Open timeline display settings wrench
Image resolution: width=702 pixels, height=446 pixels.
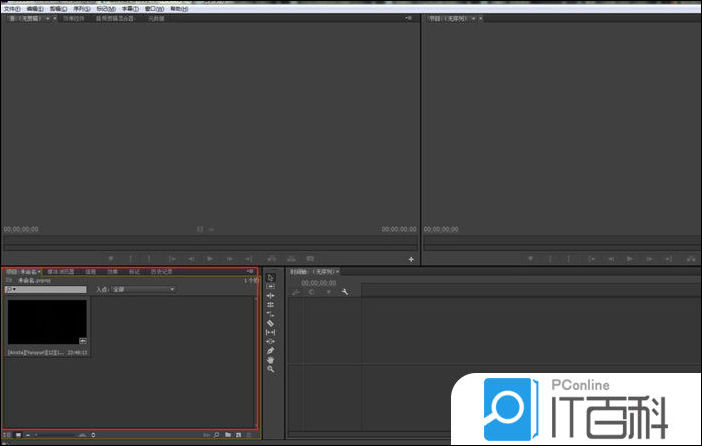344,292
